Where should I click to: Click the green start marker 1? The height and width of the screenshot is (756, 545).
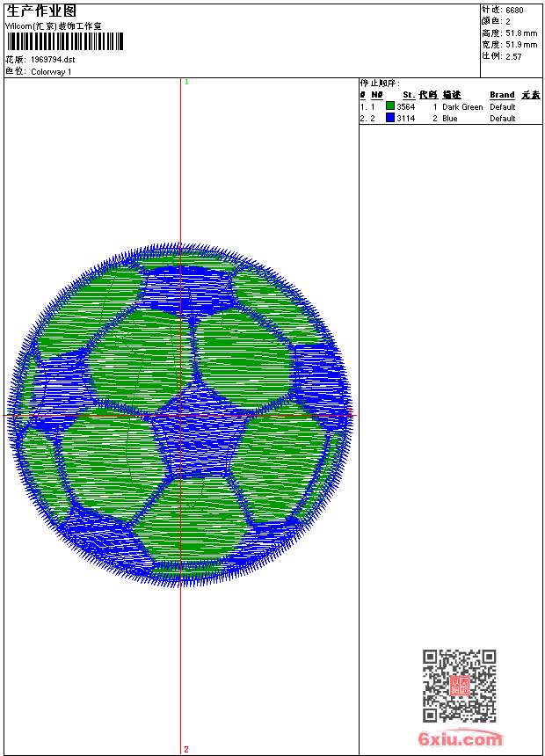186,82
